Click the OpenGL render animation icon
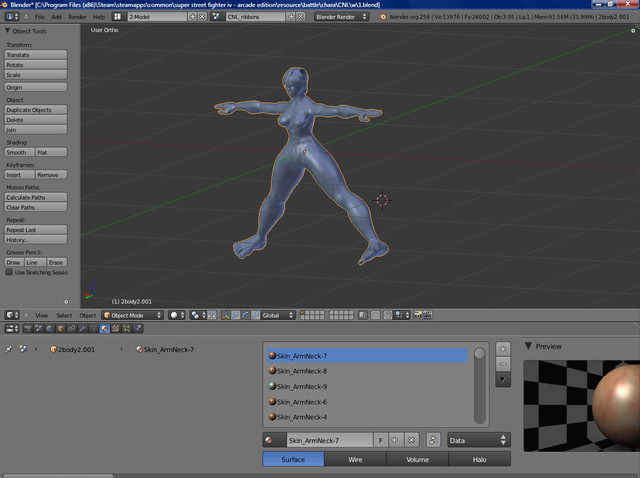Image resolution: width=640 pixels, height=478 pixels. (x=427, y=315)
